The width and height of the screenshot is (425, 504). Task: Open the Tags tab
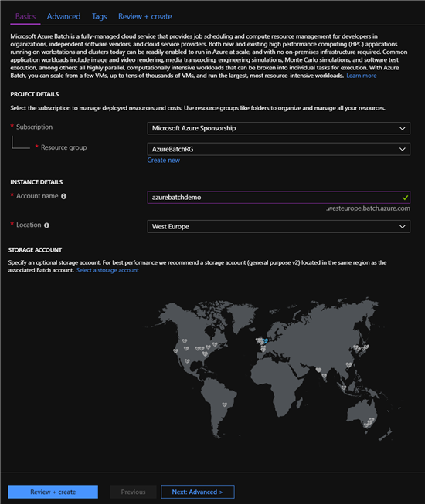(x=99, y=16)
